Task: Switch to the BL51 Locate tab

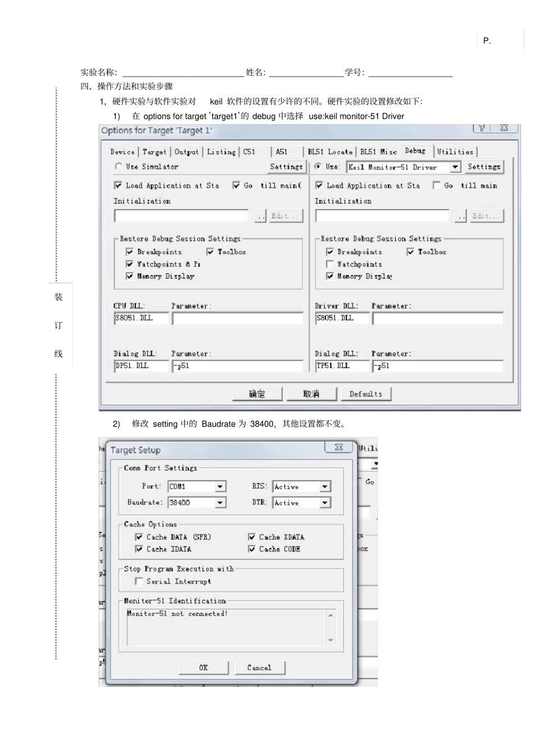Action: [x=330, y=152]
